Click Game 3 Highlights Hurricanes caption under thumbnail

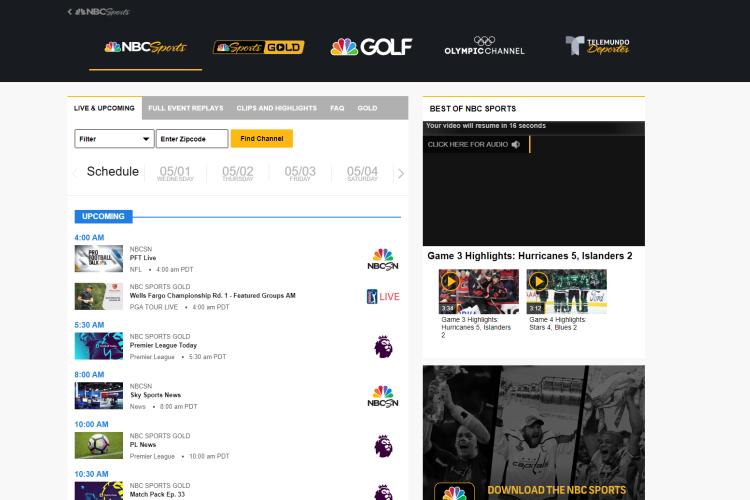pos(476,327)
